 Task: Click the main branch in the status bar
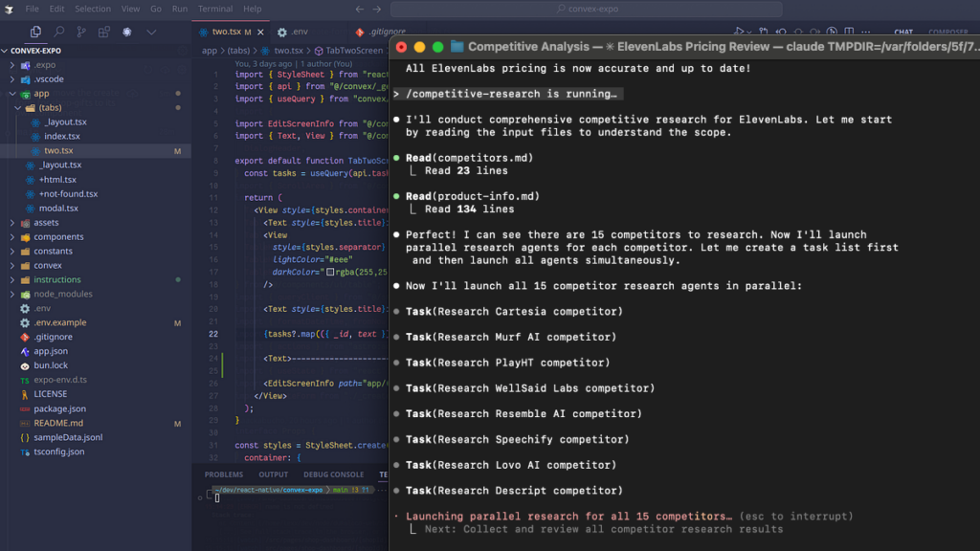point(340,488)
